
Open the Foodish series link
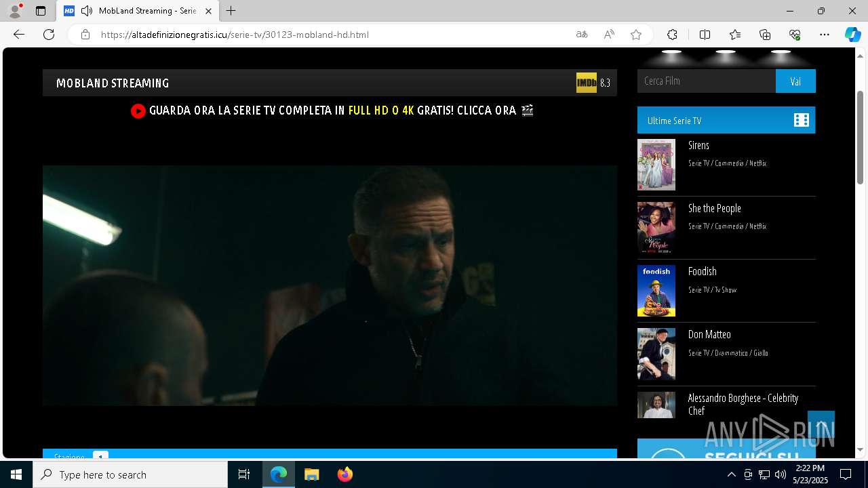[x=703, y=271]
